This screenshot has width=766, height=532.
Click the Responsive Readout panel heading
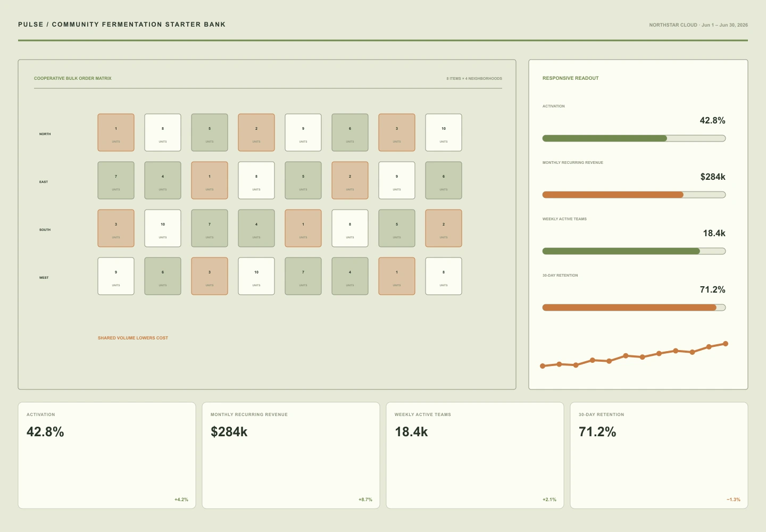pos(571,78)
